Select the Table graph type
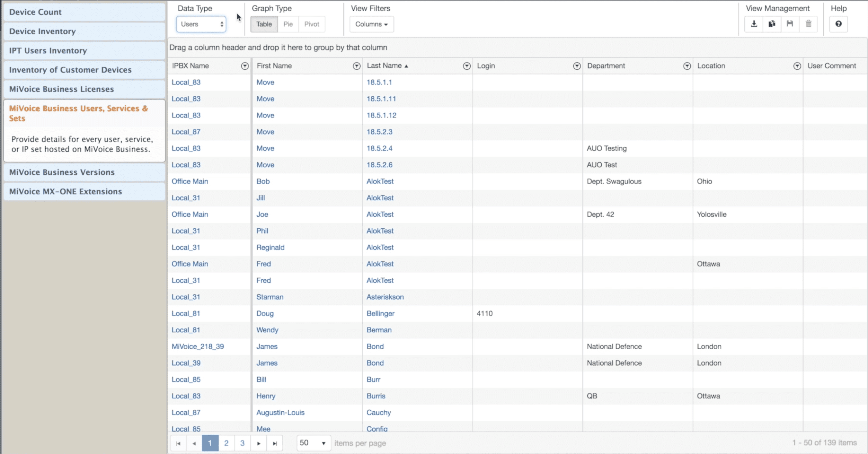Image resolution: width=868 pixels, height=454 pixels. (x=264, y=24)
